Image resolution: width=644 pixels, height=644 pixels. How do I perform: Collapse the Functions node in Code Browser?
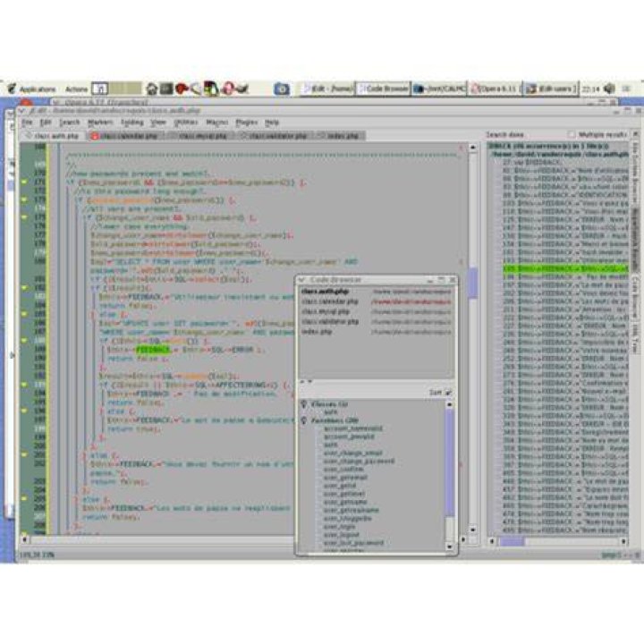pos(304,420)
